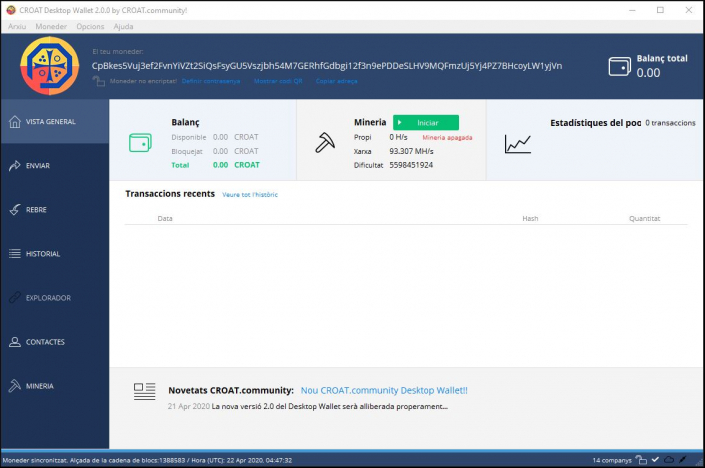Screen dimensions: 705x468
Task: Go to the Enviar send page
Action: coord(54,165)
